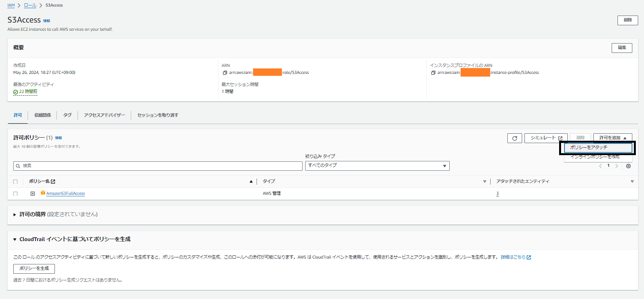Click the ロール breadcrumb link

30,5
